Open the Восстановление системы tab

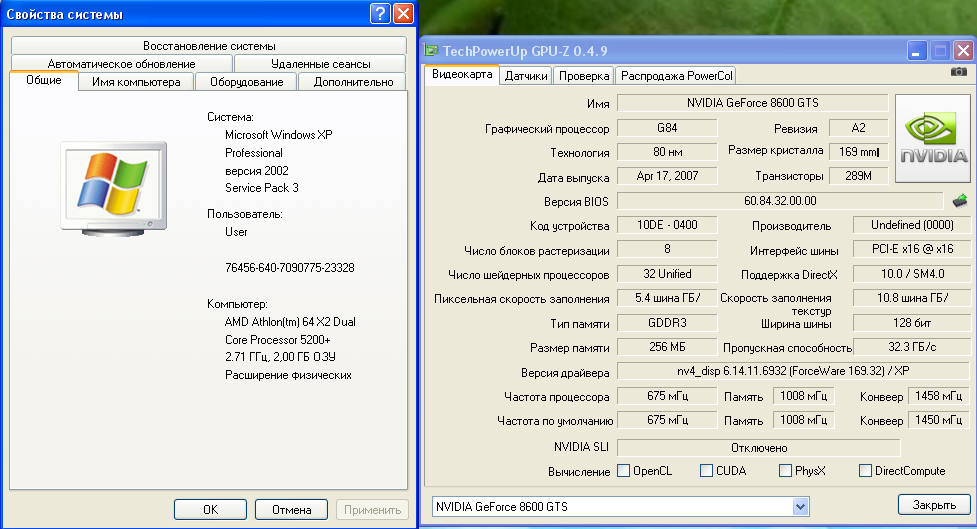pyautogui.click(x=209, y=46)
